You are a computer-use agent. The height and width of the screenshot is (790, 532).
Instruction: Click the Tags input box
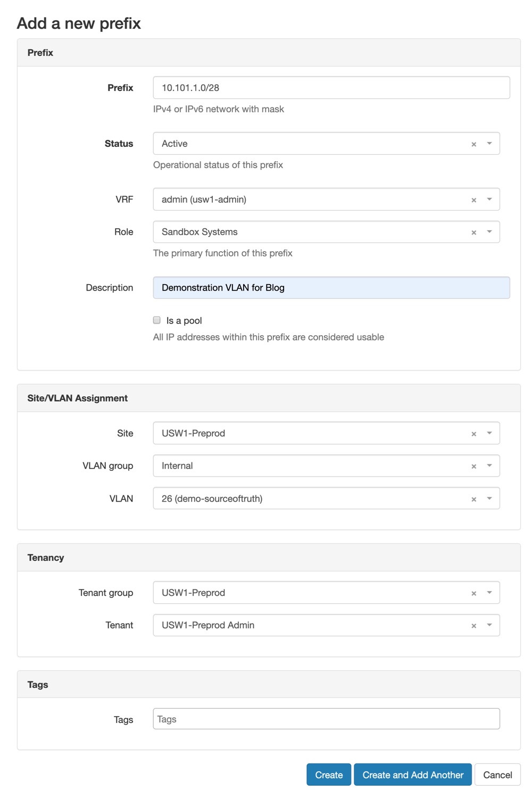326,719
